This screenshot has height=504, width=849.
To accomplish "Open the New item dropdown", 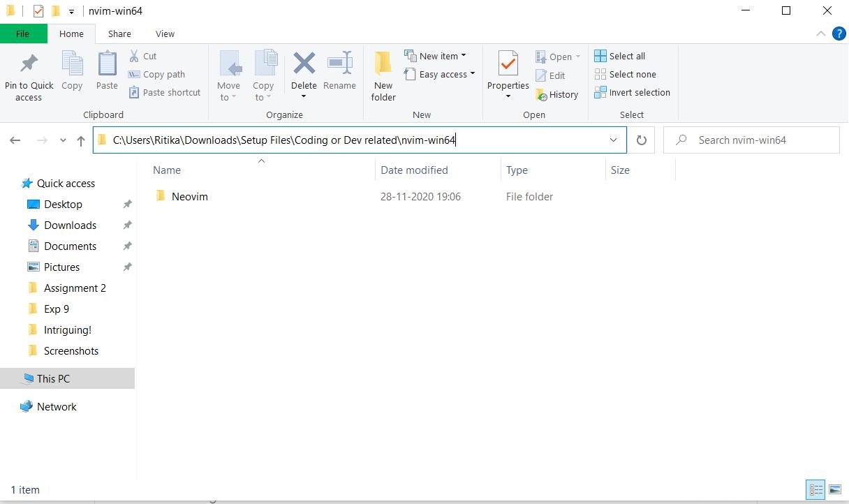I will pos(435,56).
